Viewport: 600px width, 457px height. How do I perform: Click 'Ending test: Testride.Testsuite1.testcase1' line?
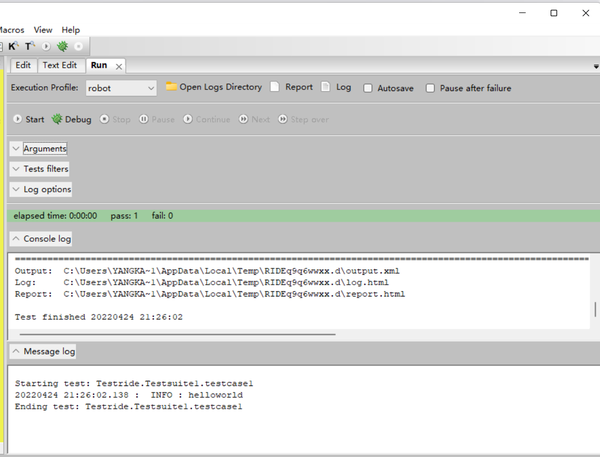(x=129, y=406)
